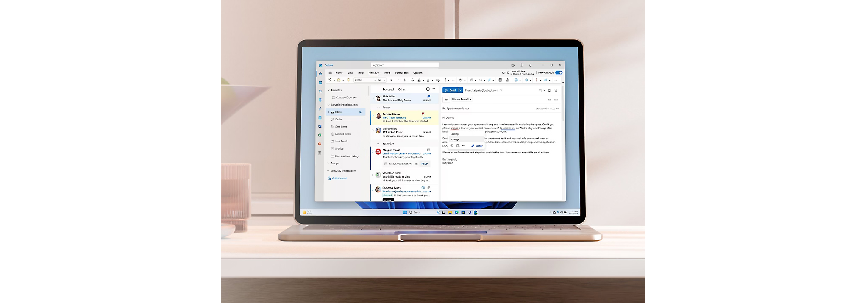This screenshot has width=868, height=303.
Task: Launch Excel from the left app rail
Action: click(320, 135)
